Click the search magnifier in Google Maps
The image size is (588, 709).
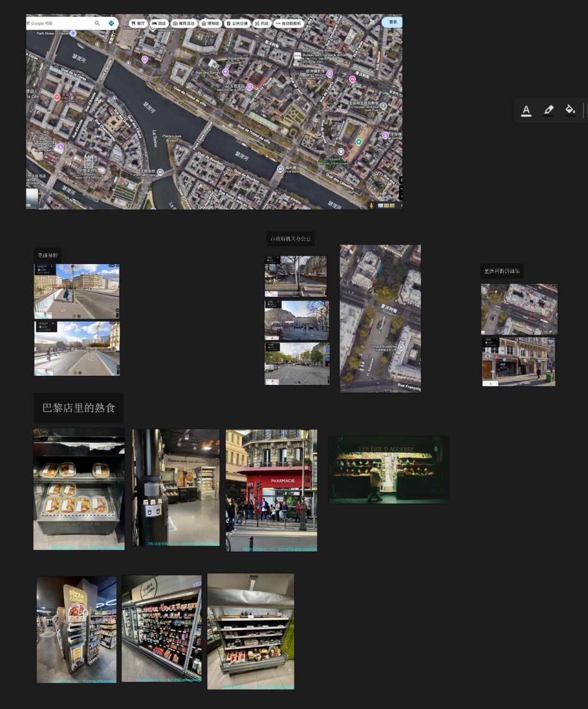[97, 23]
